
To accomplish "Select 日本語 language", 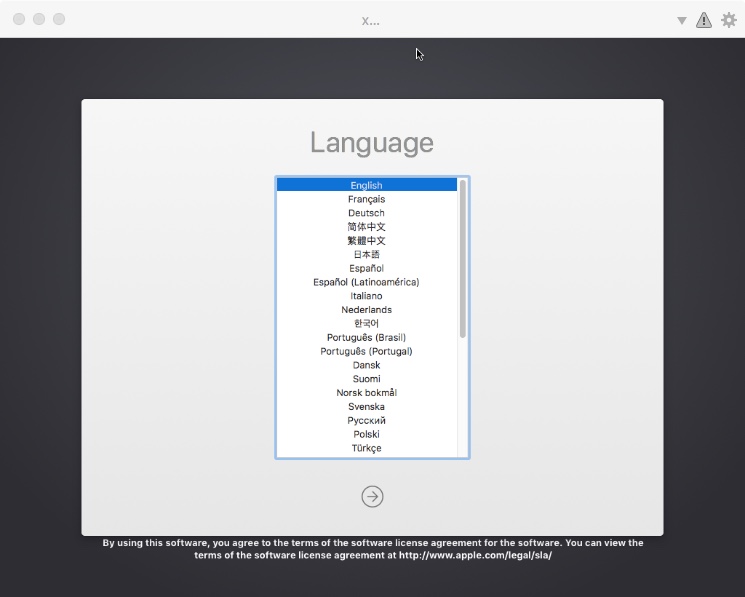I will (x=366, y=254).
